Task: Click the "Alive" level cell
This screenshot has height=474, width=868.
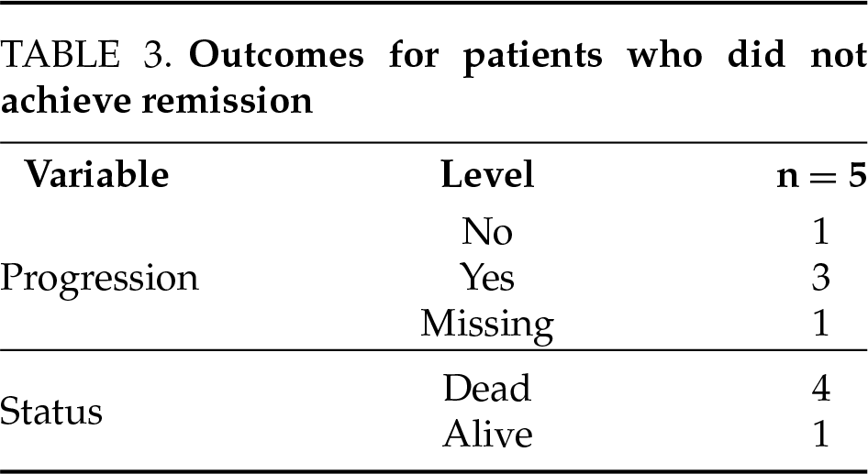Action: click(487, 434)
